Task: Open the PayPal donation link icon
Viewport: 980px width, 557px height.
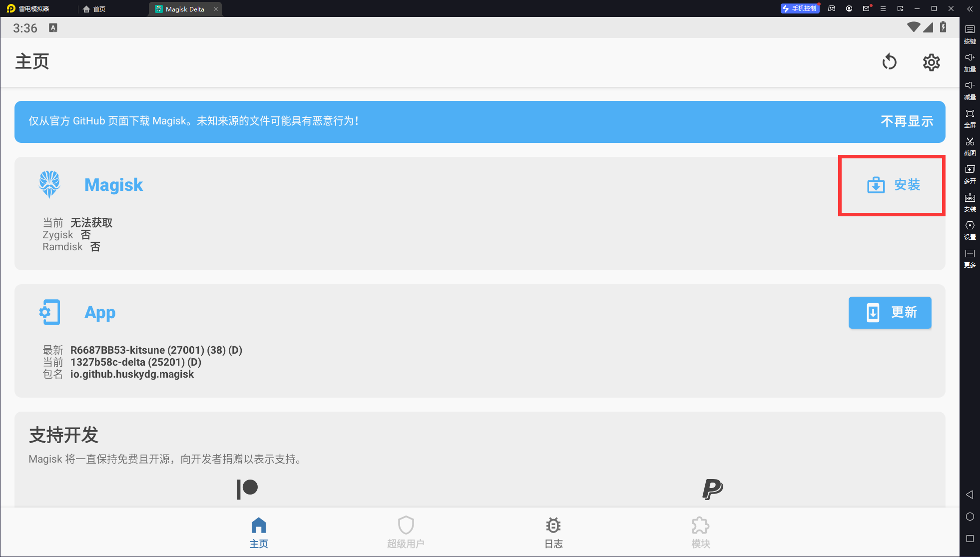Action: tap(712, 489)
